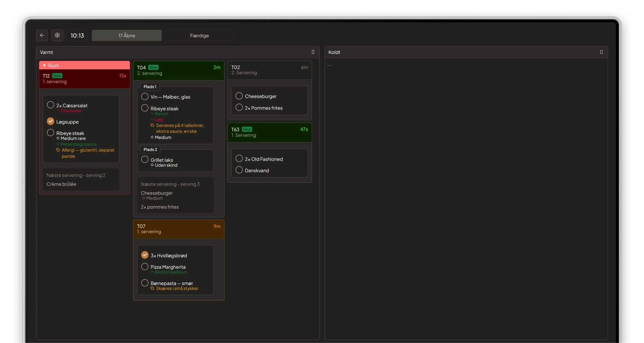Click the note icon beside Skæres i små stykker
This screenshot has width=644, height=343.
tap(152, 288)
